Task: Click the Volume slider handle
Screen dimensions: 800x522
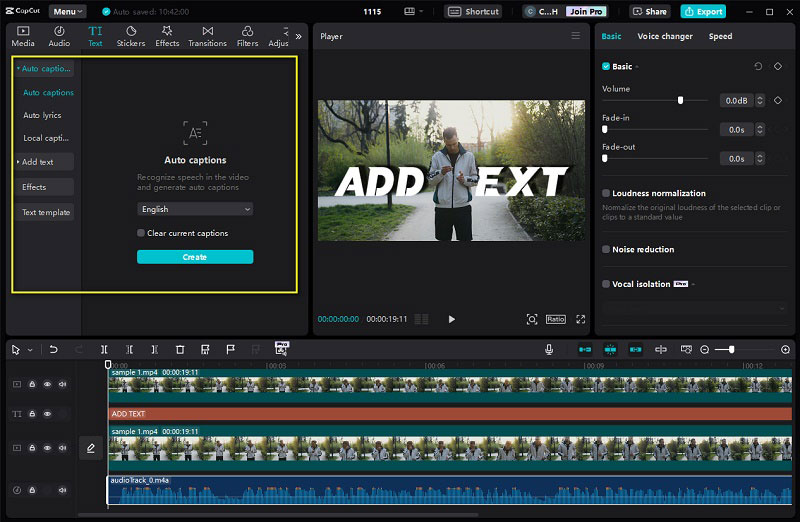Action: tap(680, 101)
